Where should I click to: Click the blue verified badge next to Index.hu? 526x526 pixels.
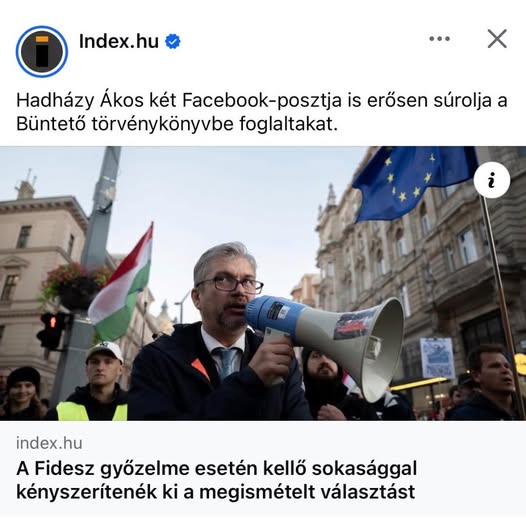[173, 41]
